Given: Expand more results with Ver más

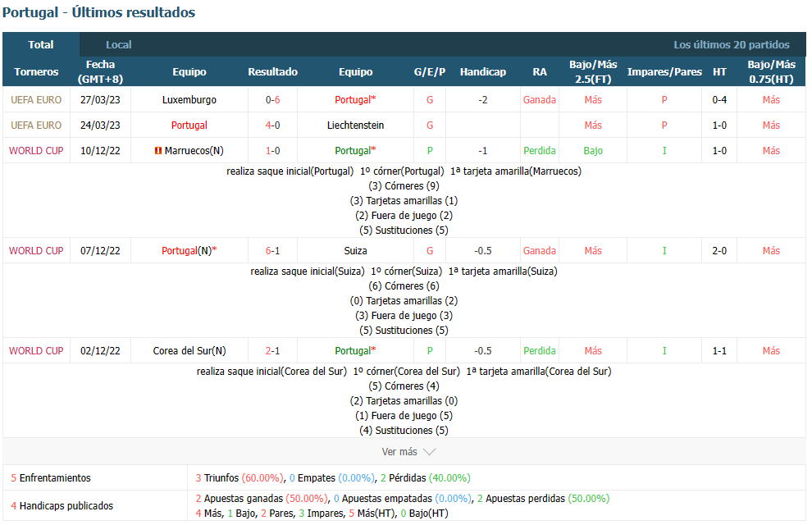Looking at the screenshot, I should [408, 451].
